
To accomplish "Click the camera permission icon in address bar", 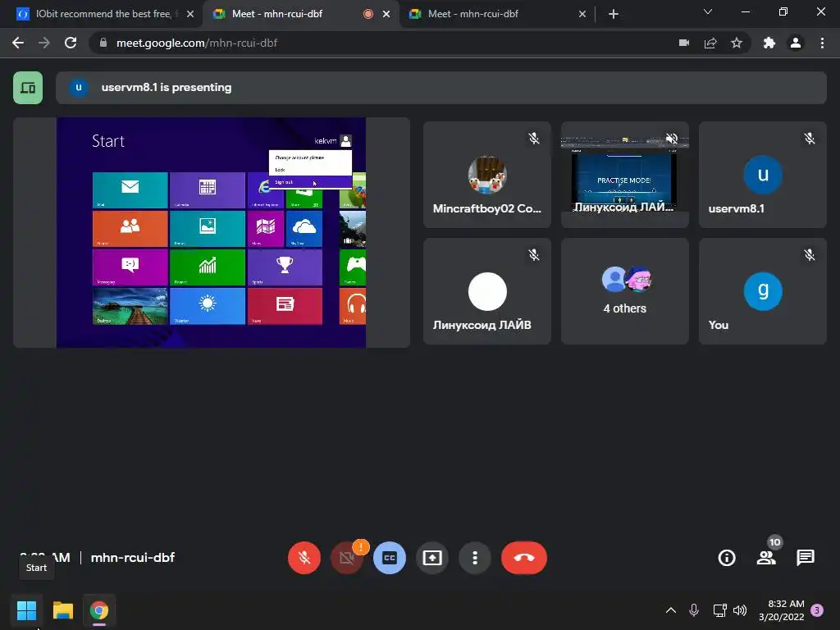I will tap(683, 43).
